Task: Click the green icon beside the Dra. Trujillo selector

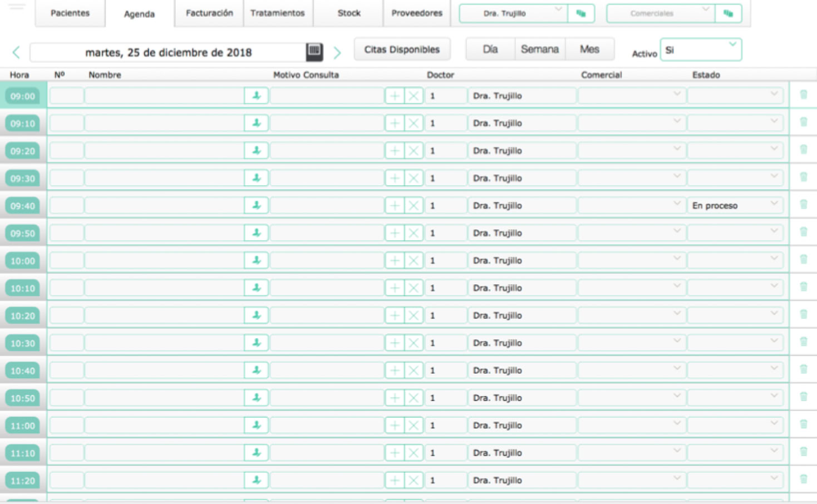Action: [x=581, y=13]
